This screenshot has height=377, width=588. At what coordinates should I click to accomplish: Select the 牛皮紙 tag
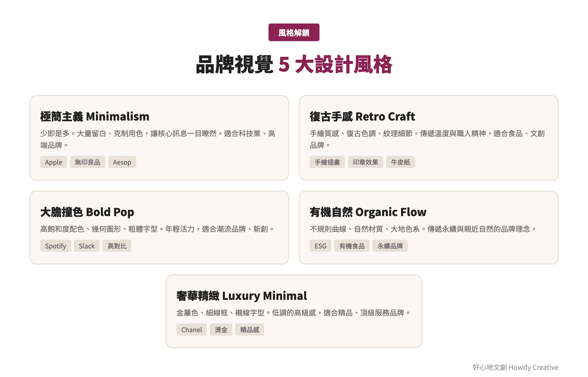(401, 162)
